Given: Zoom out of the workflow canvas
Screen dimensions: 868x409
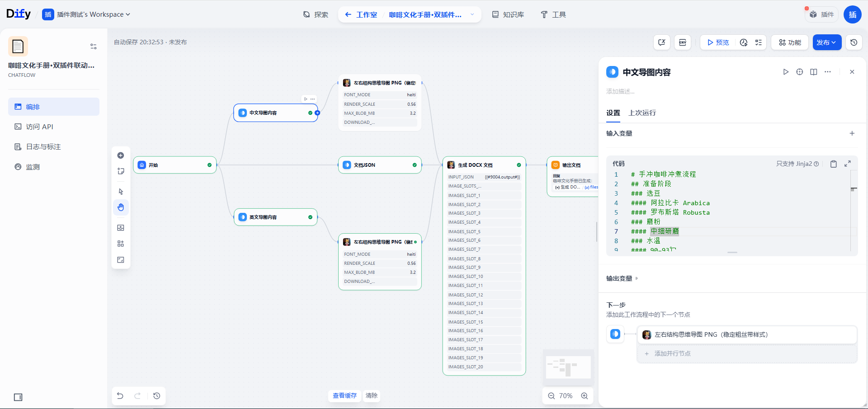Looking at the screenshot, I should tap(551, 396).
